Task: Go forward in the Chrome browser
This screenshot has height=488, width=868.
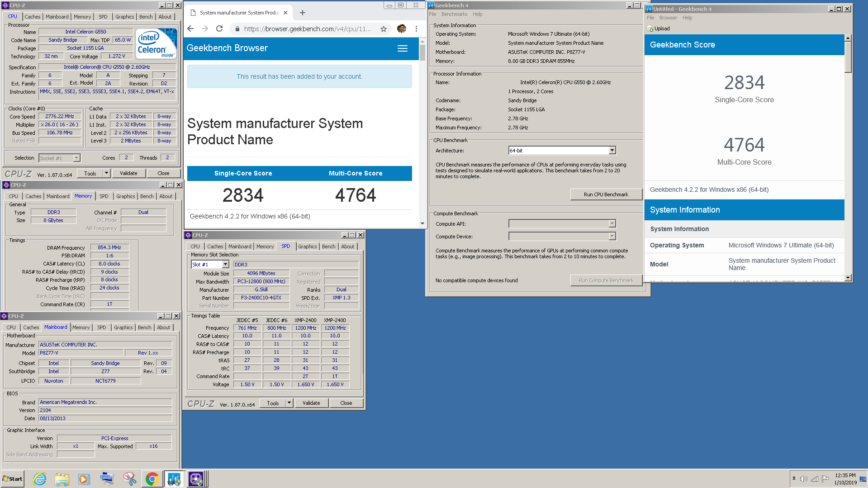Action: (x=205, y=28)
